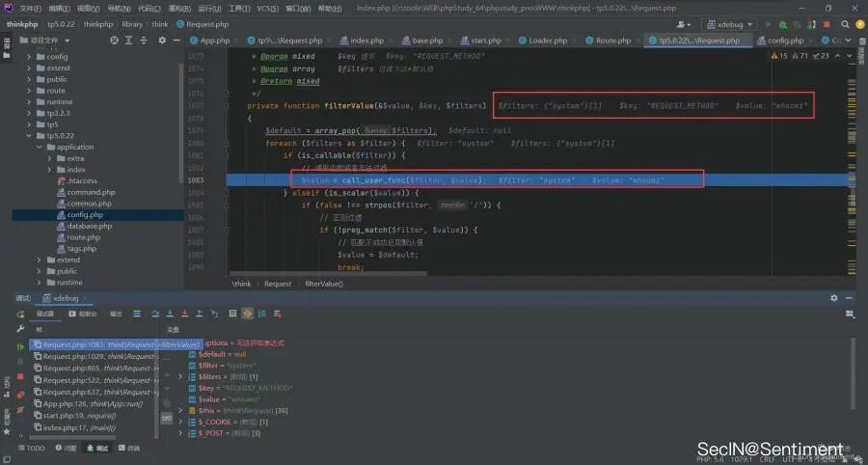Expand the $this variable
Screen dimensions: 868x465
click(180, 411)
